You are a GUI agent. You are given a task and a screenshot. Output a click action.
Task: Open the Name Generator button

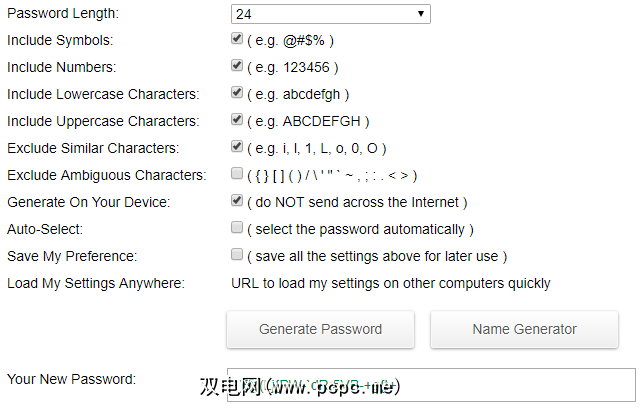[524, 329]
